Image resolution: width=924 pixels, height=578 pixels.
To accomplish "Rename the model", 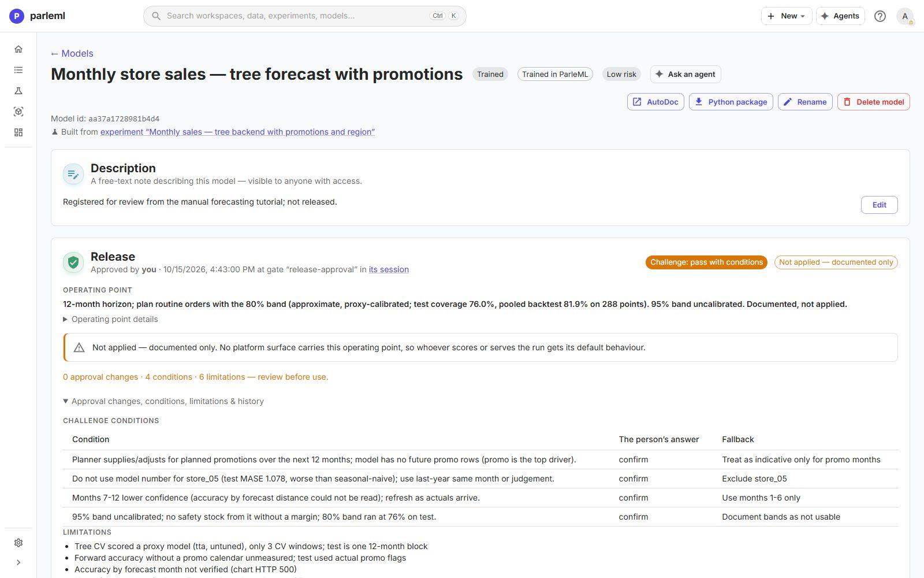I will pos(805,102).
